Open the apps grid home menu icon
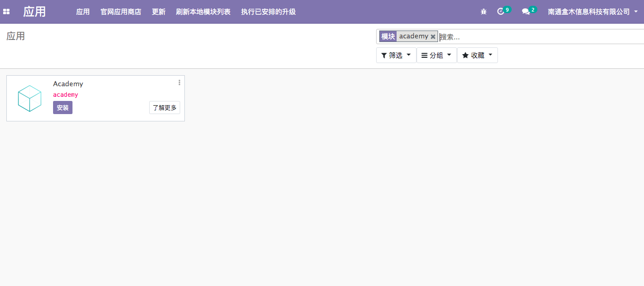The height and width of the screenshot is (286, 644). point(6,12)
